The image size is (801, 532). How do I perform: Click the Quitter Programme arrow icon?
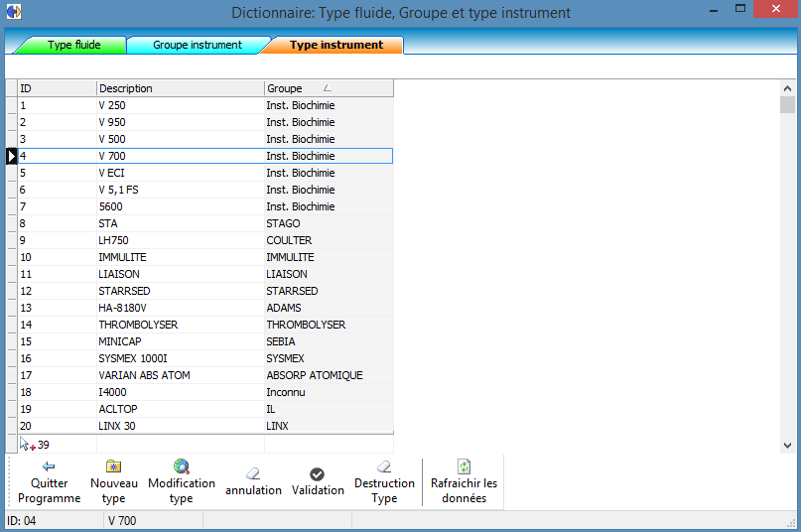49,466
